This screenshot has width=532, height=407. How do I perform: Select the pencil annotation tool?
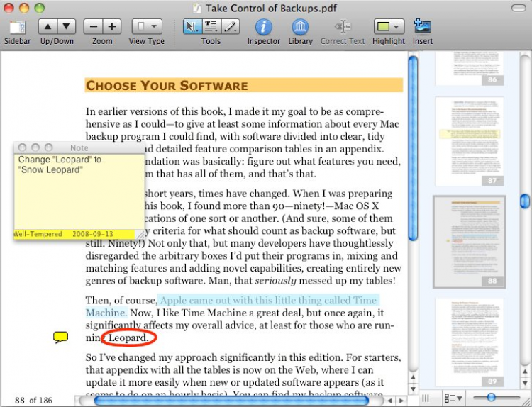pos(231,26)
